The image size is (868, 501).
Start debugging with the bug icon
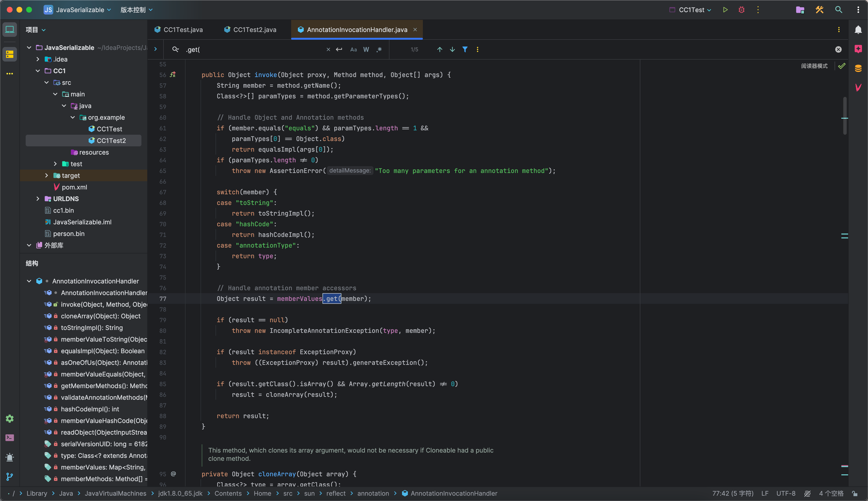(741, 10)
